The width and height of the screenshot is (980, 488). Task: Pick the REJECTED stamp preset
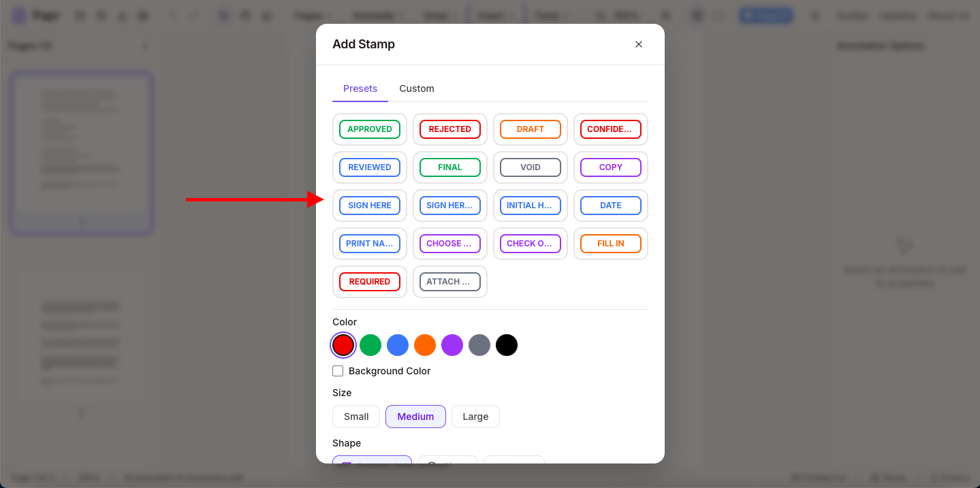coord(450,129)
